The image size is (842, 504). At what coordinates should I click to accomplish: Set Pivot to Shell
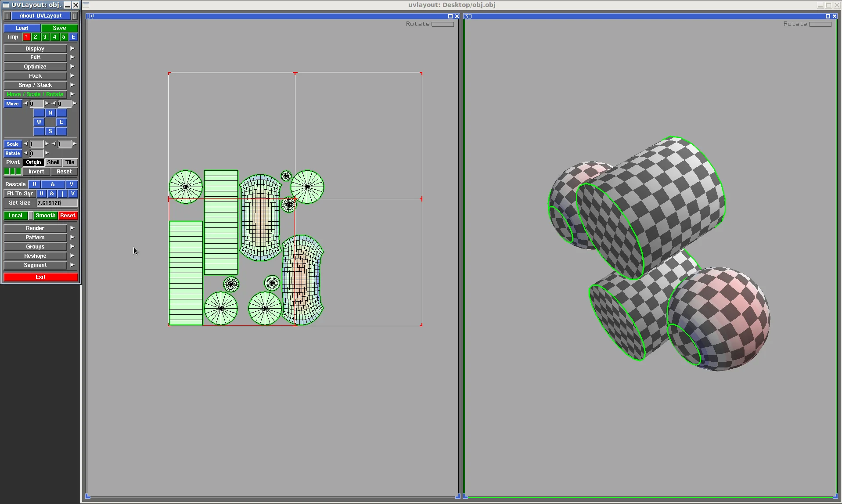(53, 162)
